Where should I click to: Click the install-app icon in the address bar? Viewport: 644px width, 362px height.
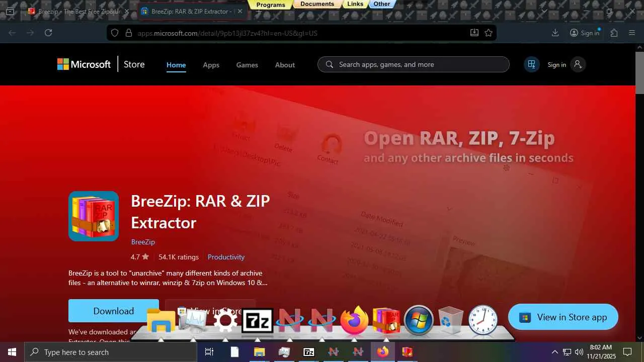pyautogui.click(x=474, y=33)
